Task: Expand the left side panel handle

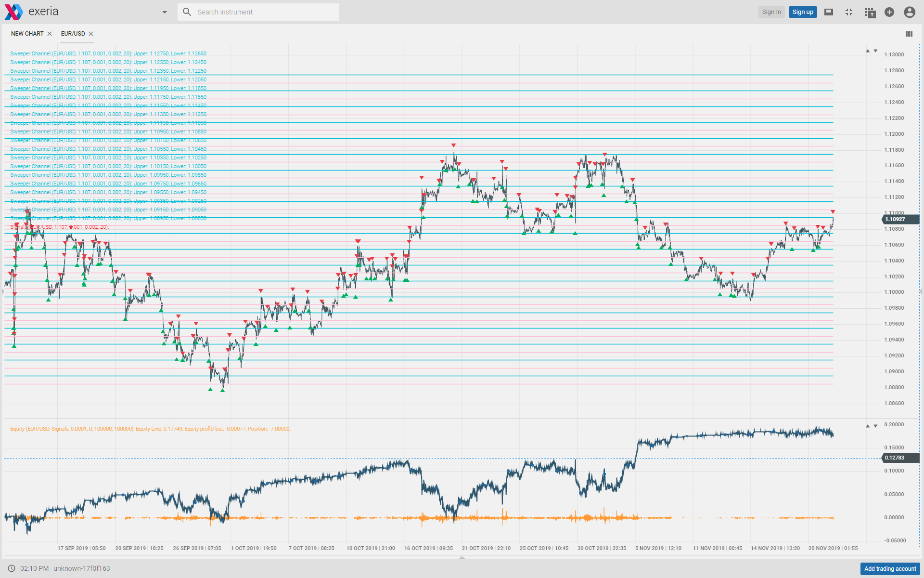Action: pyautogui.click(x=2, y=291)
